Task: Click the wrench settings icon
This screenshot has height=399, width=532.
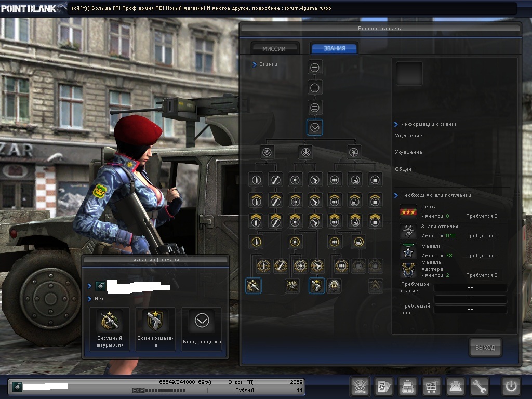Action: 480,387
